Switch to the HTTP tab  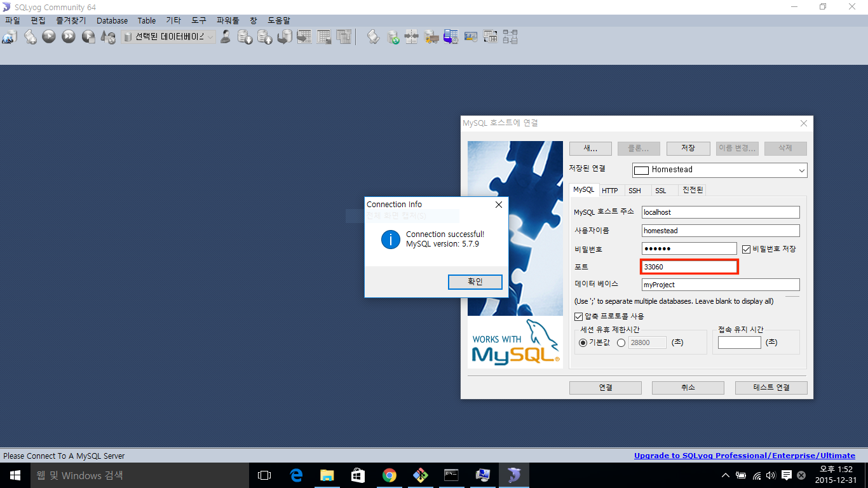coord(609,191)
